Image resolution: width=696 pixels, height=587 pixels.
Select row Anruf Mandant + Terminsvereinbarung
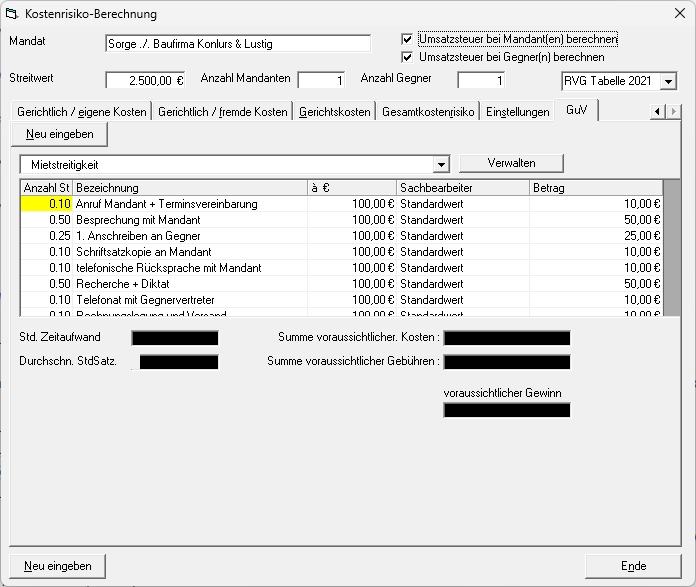(x=342, y=204)
